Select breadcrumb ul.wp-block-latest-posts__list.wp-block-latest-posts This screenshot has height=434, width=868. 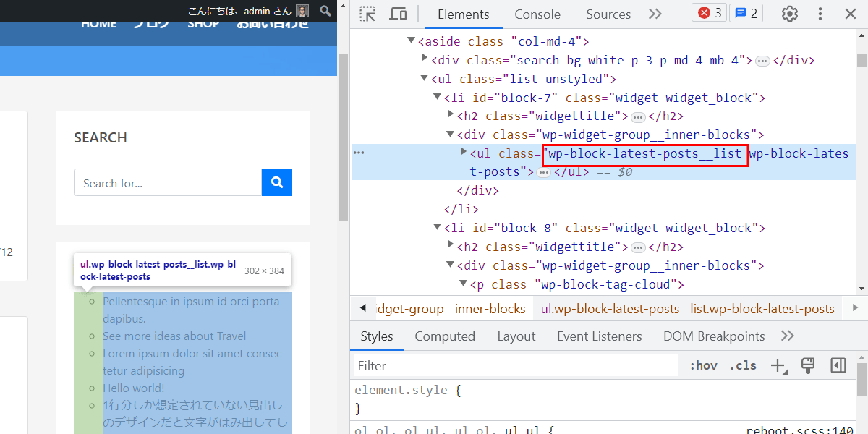point(687,309)
